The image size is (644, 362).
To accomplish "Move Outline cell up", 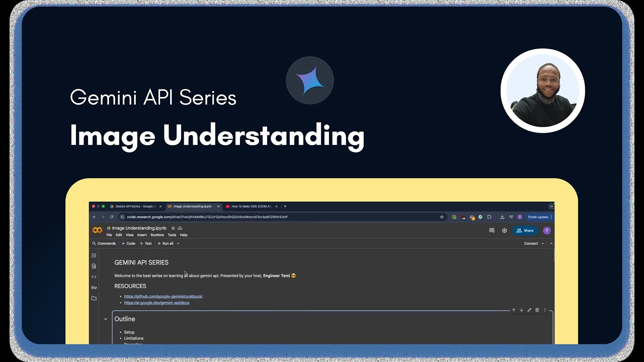I will (x=514, y=310).
